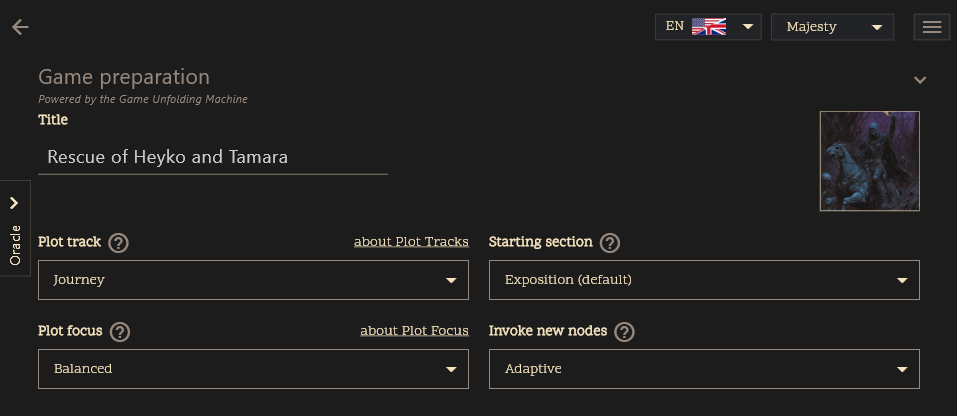Click the game cover image thumbnail
This screenshot has height=416, width=957.
tap(869, 161)
